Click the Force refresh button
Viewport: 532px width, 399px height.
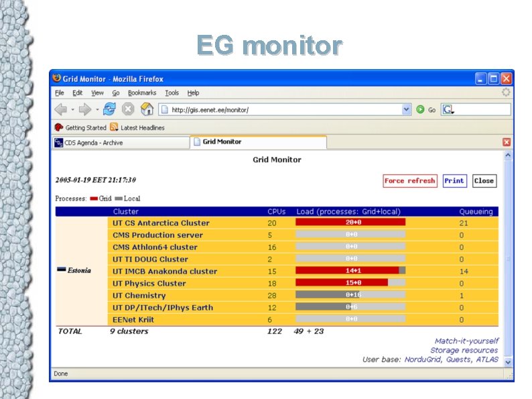(x=410, y=180)
